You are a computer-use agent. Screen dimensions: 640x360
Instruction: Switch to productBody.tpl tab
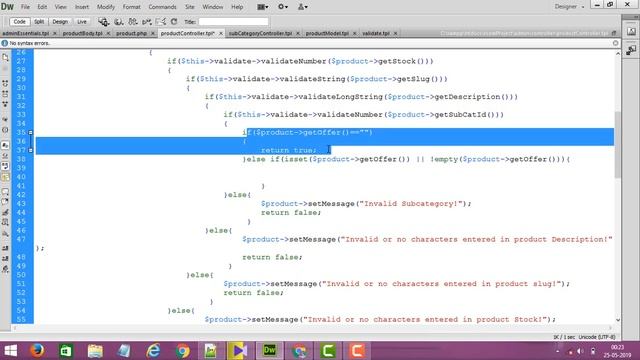pos(82,33)
